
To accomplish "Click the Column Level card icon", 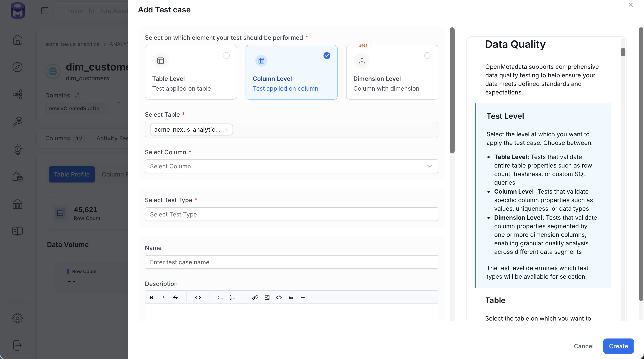I will (261, 61).
